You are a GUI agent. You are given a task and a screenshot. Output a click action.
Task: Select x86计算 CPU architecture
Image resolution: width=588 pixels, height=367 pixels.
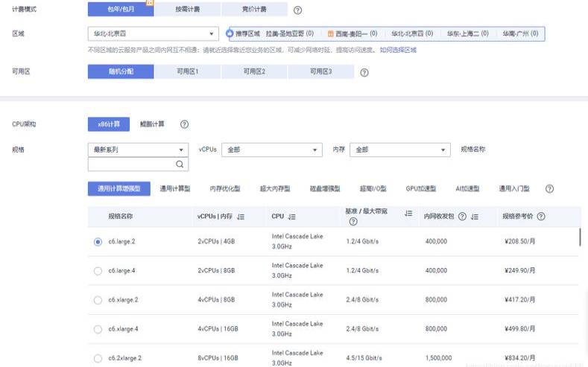(x=109, y=124)
